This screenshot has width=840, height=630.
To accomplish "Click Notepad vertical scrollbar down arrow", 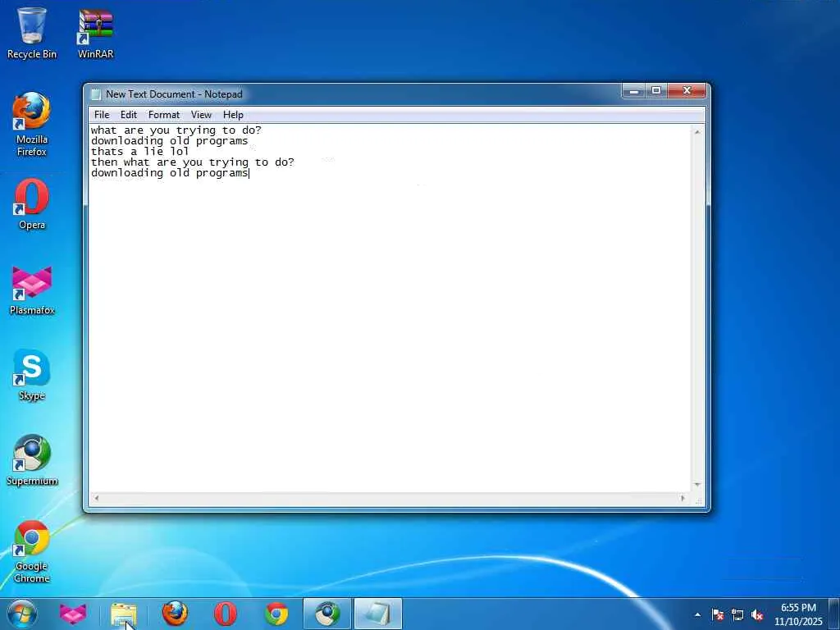I will pos(697,485).
